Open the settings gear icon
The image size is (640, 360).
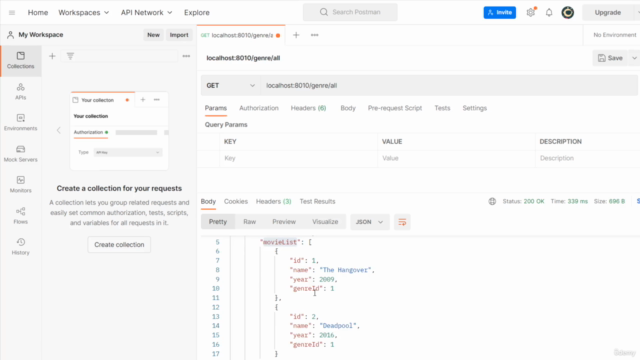[531, 13]
